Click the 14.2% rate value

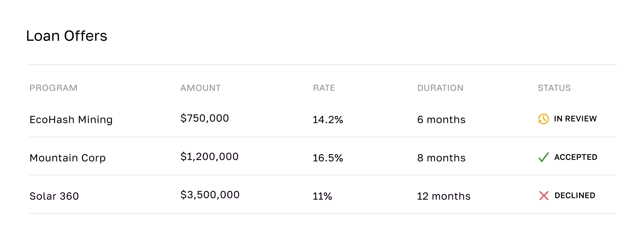click(328, 119)
